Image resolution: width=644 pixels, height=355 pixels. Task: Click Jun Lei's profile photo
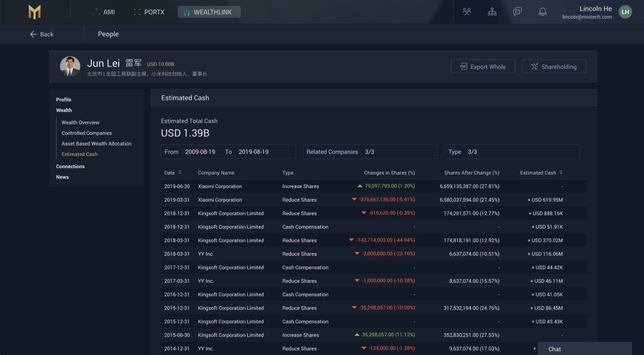[x=70, y=66]
